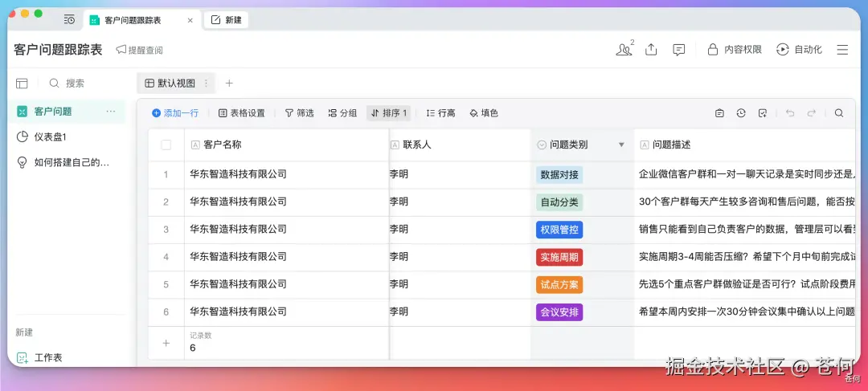The width and height of the screenshot is (868, 391).
Task: Click the 数据对接 category tag
Action: (559, 175)
